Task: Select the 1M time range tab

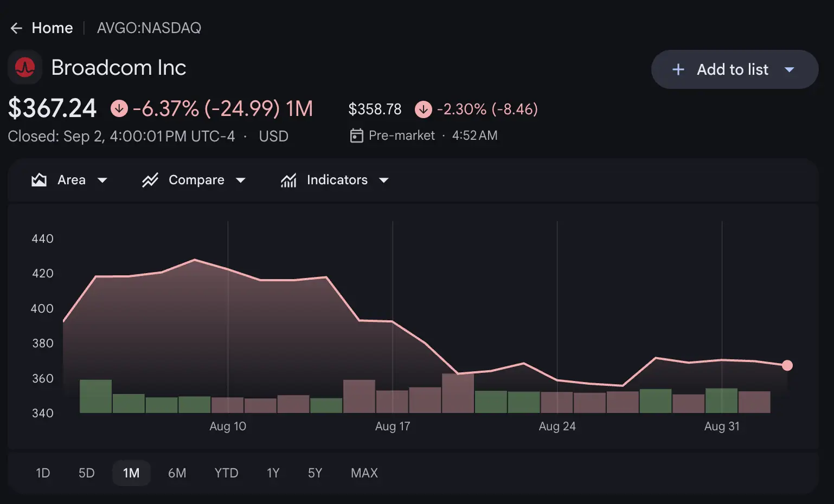Action: pyautogui.click(x=131, y=473)
